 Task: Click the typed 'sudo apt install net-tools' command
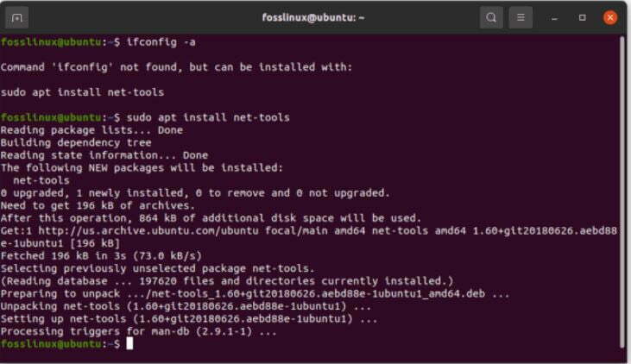[208, 117]
